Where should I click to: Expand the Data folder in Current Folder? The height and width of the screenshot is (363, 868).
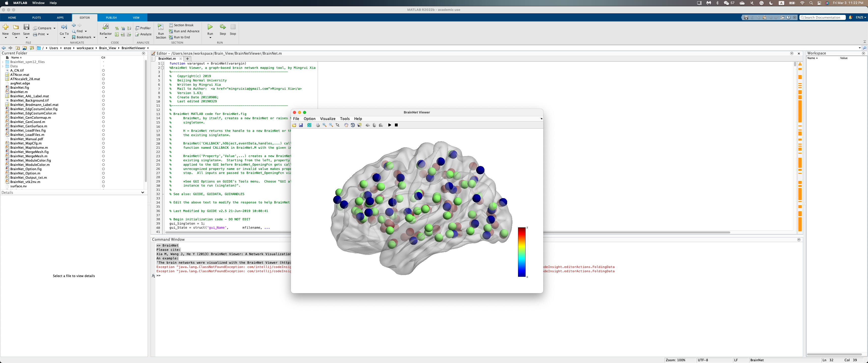pyautogui.click(x=3, y=66)
